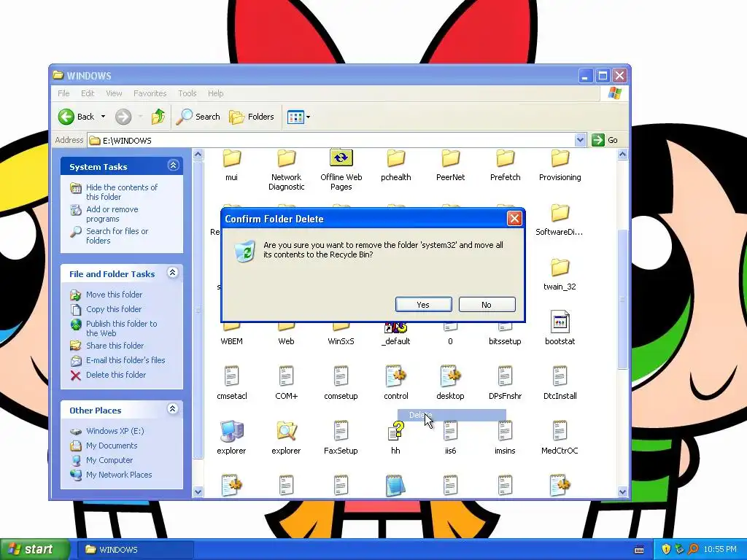
Task: Open the Start menu button
Action: tap(34, 550)
